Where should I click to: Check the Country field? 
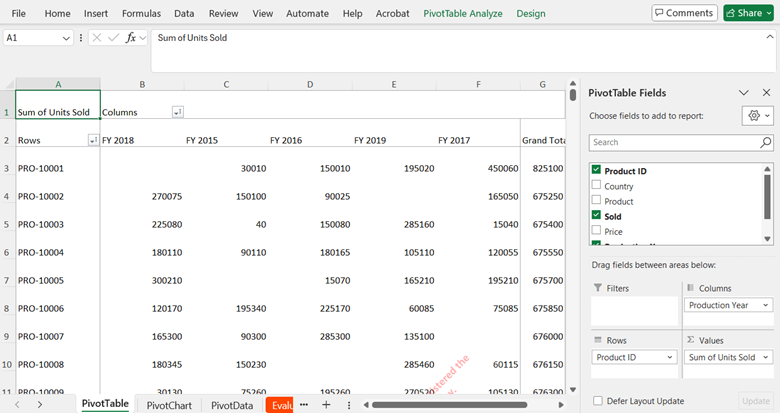tap(596, 185)
